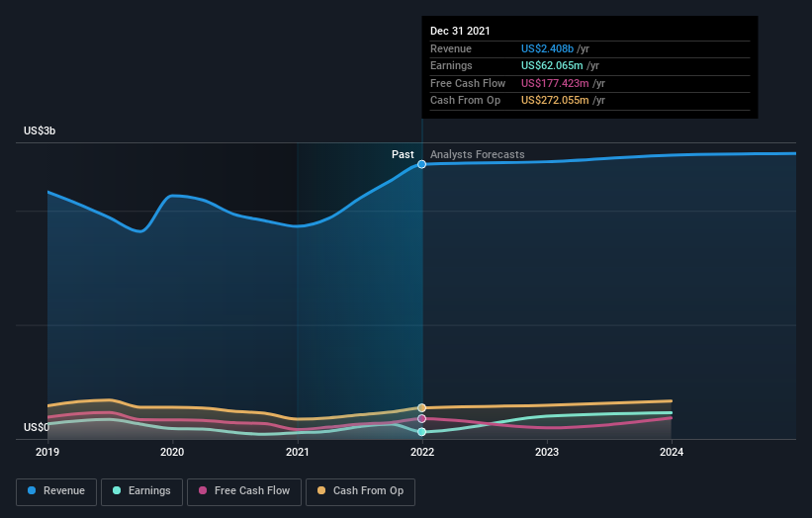This screenshot has height=518, width=812.
Task: Click the Revenue row label in tooltip
Action: (451, 48)
